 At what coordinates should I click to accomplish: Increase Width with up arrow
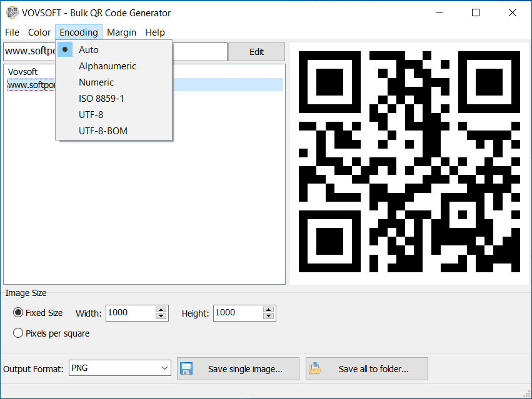(161, 310)
